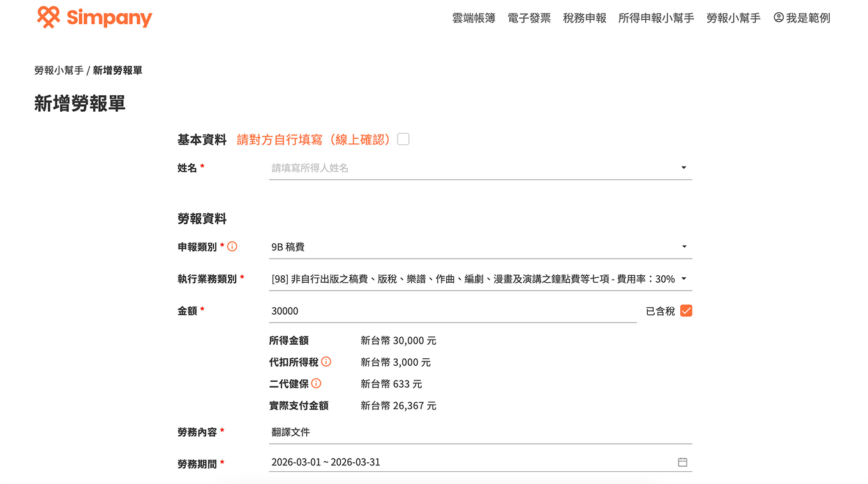Enable the 請對方自行填寫（線上確認）checkbox
This screenshot has width=868, height=484.
point(403,139)
